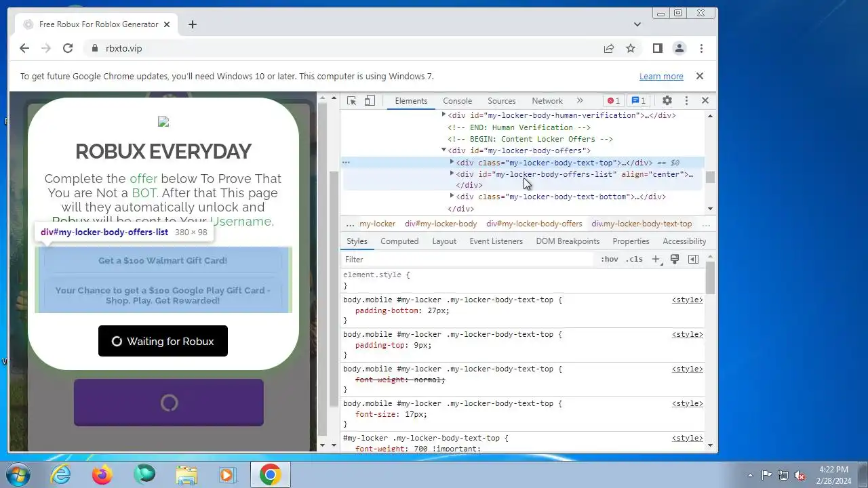Click the Forward navigation arrow
The width and height of the screenshot is (868, 488).
tap(46, 48)
